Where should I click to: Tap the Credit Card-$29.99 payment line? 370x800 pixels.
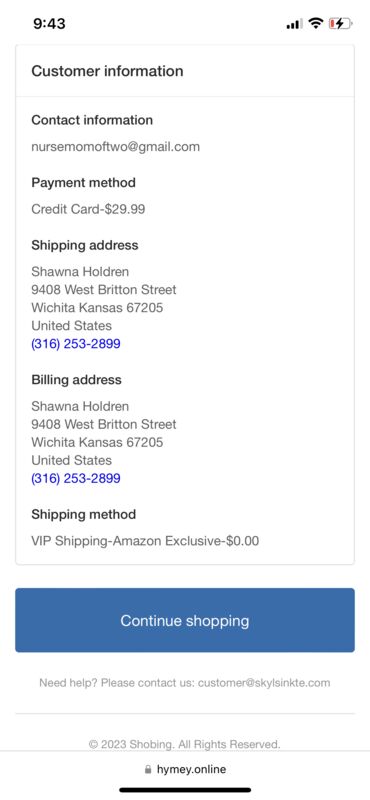[88, 209]
